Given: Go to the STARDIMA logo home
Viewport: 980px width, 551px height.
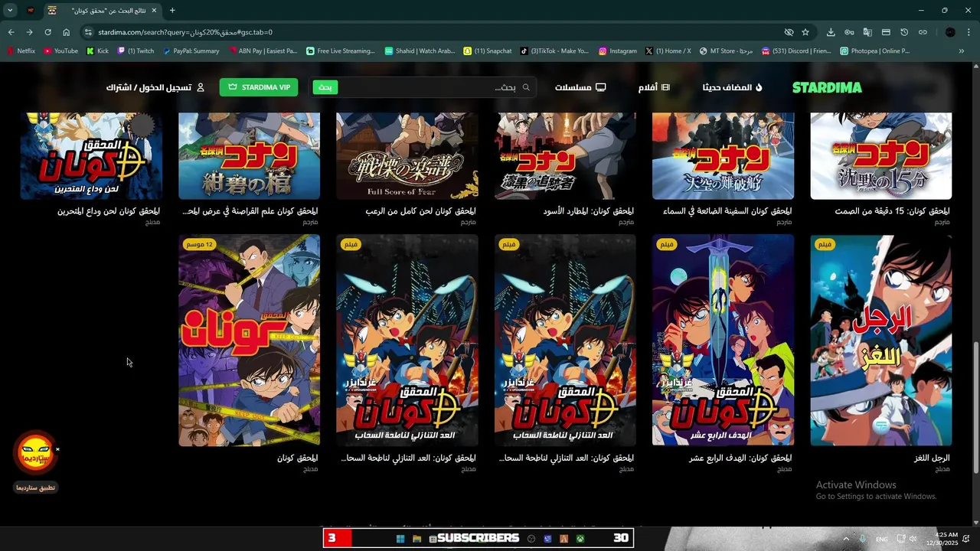Looking at the screenshot, I should tap(827, 87).
